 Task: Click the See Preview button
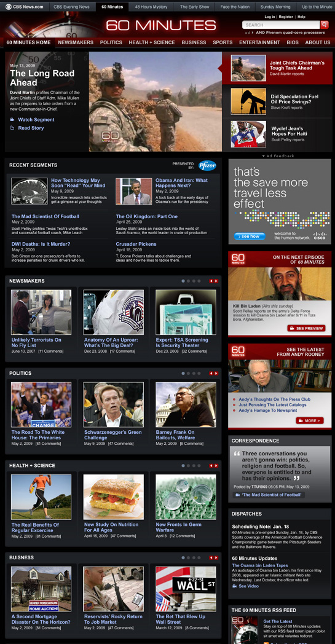coord(307,328)
